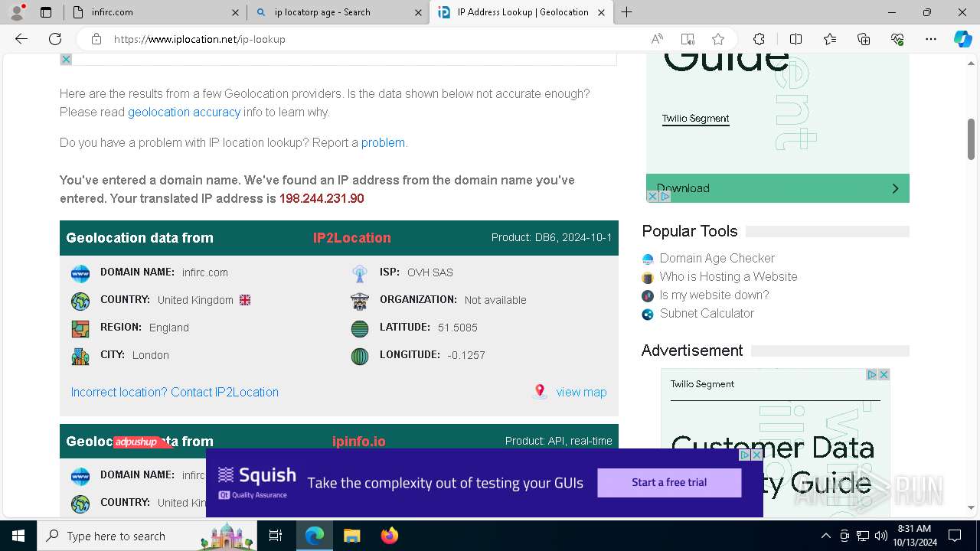
Task: Close the ip locatorp age Search tab
Action: (x=418, y=12)
